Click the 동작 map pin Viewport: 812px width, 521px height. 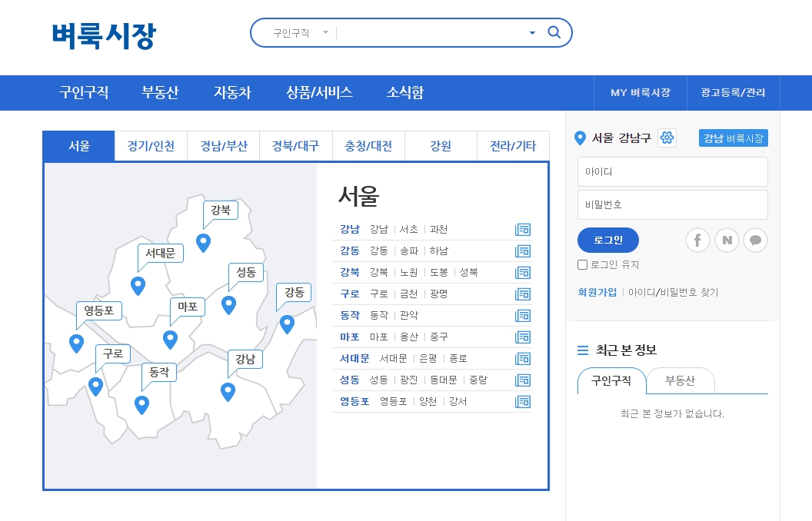pyautogui.click(x=142, y=405)
